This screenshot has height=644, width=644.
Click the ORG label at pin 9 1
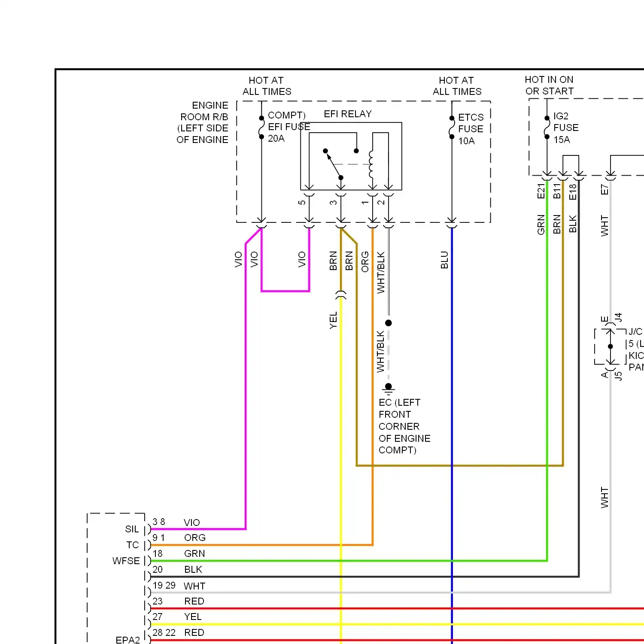[195, 538]
